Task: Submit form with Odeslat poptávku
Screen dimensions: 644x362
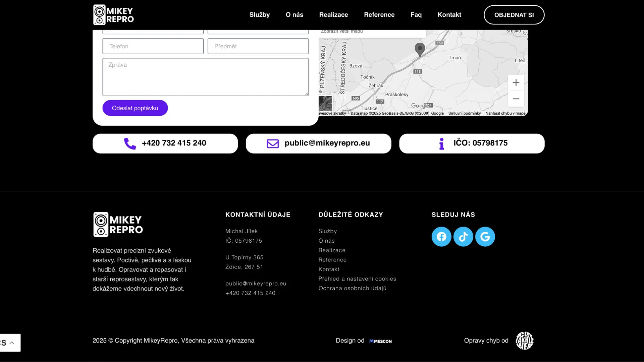Action: (x=135, y=108)
